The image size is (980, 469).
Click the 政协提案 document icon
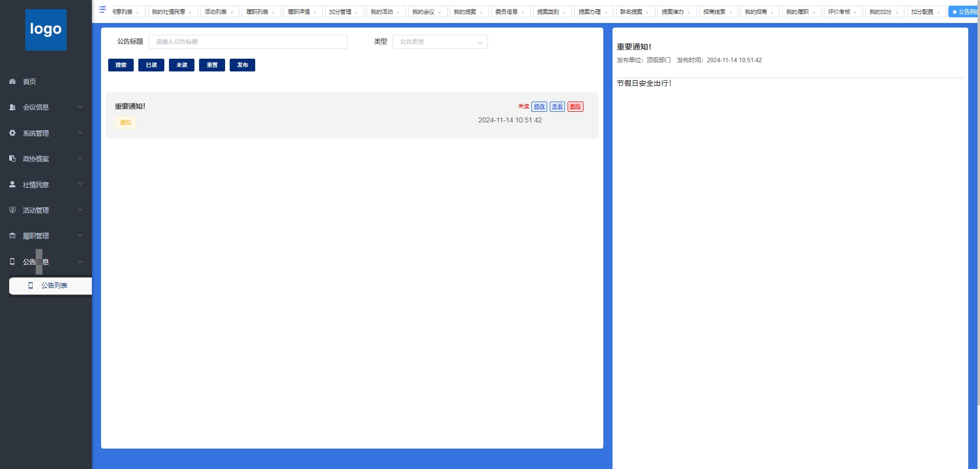[x=12, y=159]
